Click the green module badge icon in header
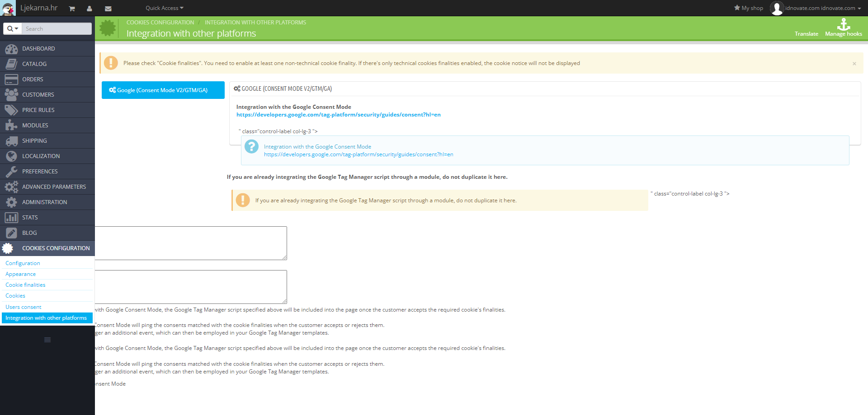Viewport: 868px width, 415px height. 108,28
